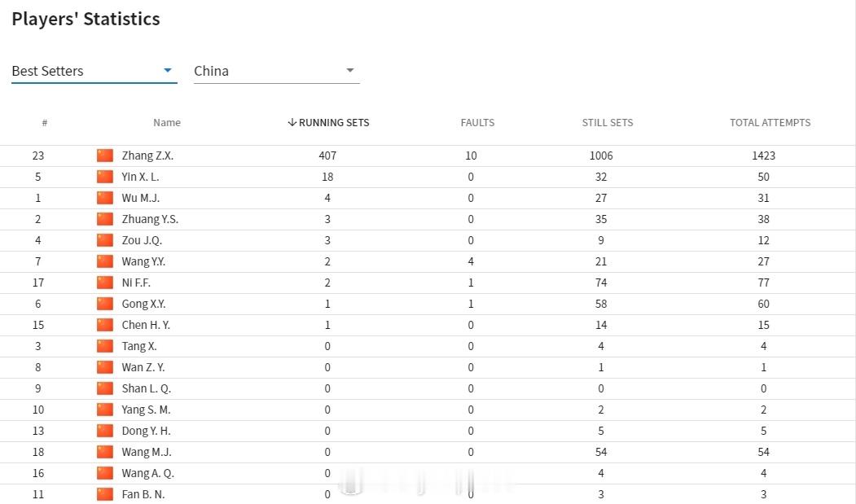856x504 pixels.
Task: Sort by FAULTS column header
Action: 477,123
